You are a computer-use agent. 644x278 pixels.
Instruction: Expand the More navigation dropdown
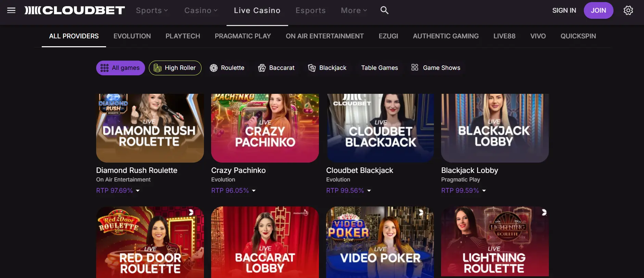[353, 10]
